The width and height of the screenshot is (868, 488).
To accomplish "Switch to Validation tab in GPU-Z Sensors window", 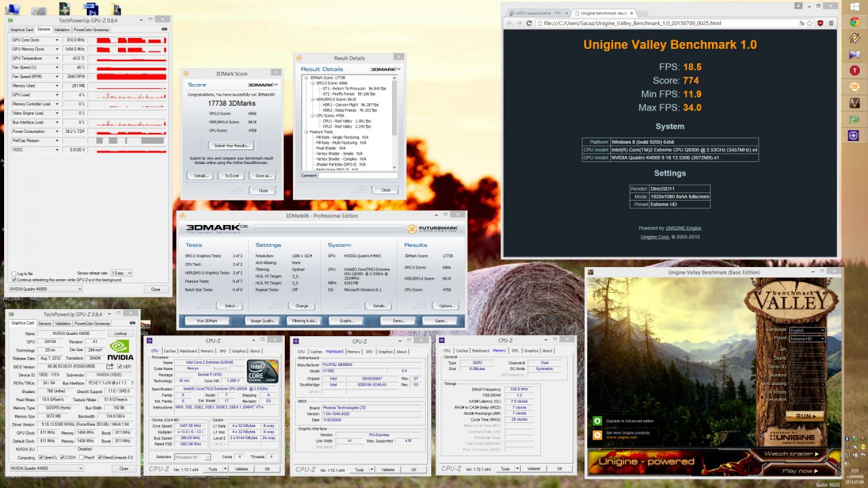I will click(62, 29).
